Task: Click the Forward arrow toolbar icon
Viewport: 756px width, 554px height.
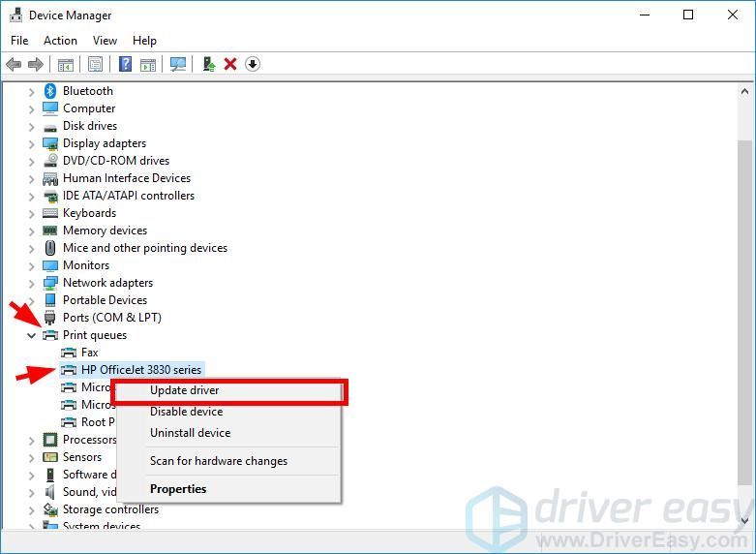Action: point(36,64)
